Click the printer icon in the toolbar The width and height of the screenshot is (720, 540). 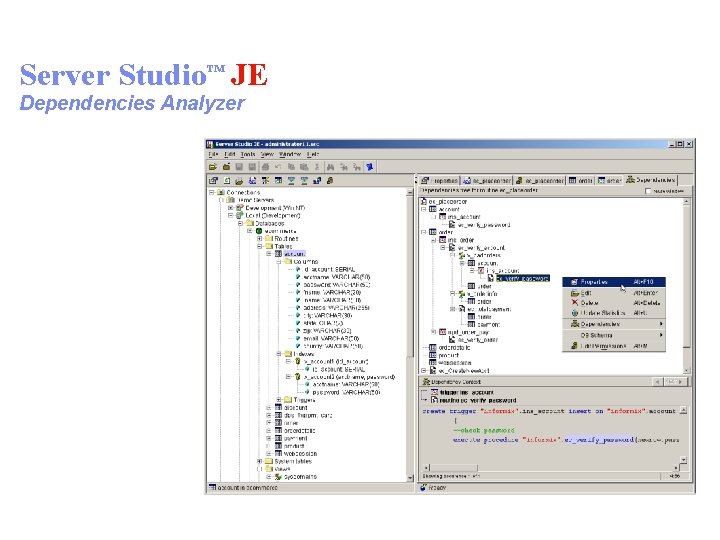coord(265,167)
